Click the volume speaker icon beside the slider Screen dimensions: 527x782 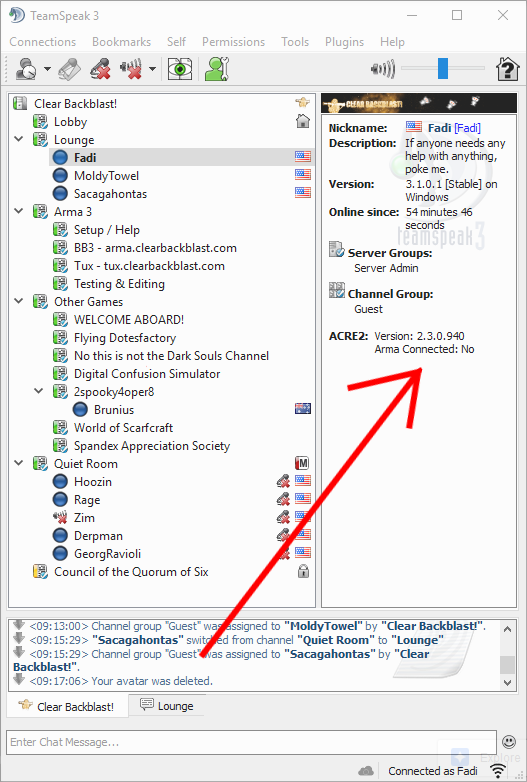click(383, 69)
